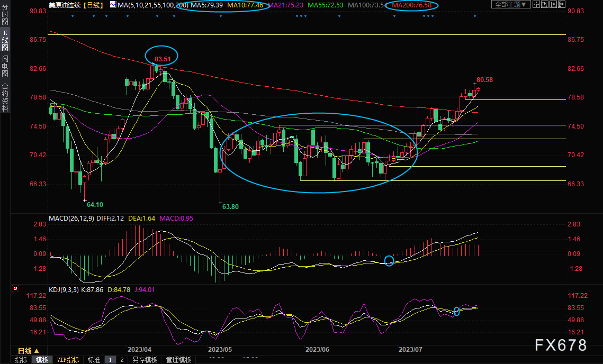Choose the 标准 template option
This screenshot has height=364, width=603.
[94, 360]
